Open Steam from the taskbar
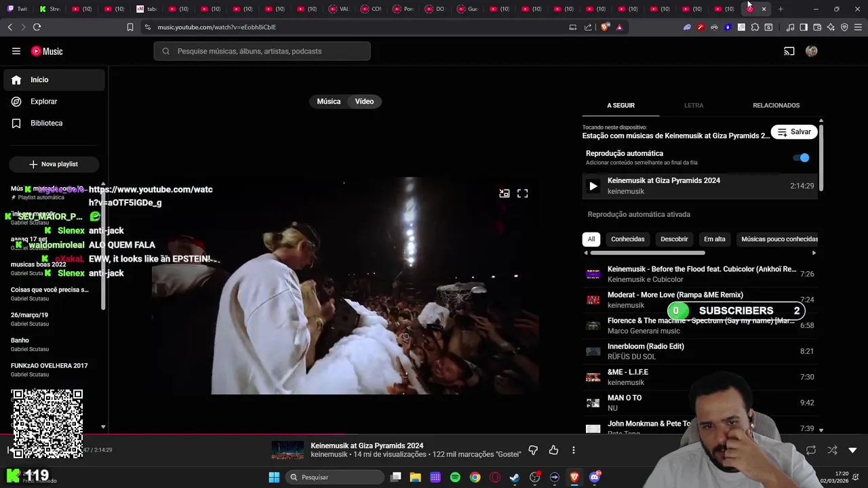Viewport: 868px width, 488px height. tap(515, 477)
